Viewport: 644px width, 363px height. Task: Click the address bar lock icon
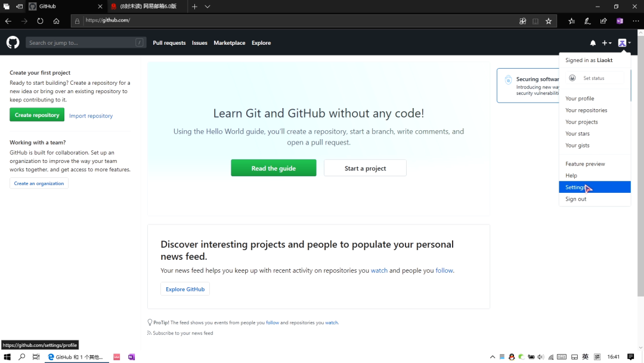point(77,21)
